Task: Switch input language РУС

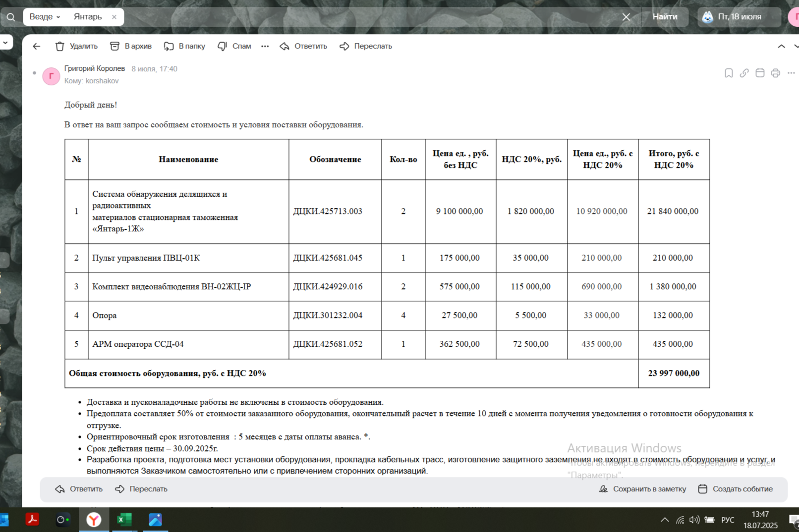Action: [728, 520]
